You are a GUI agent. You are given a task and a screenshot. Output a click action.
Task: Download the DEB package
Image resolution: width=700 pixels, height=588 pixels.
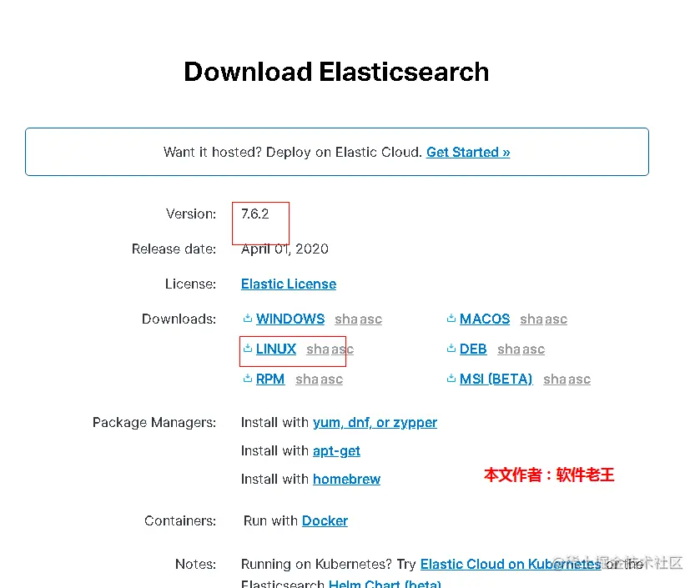click(473, 349)
